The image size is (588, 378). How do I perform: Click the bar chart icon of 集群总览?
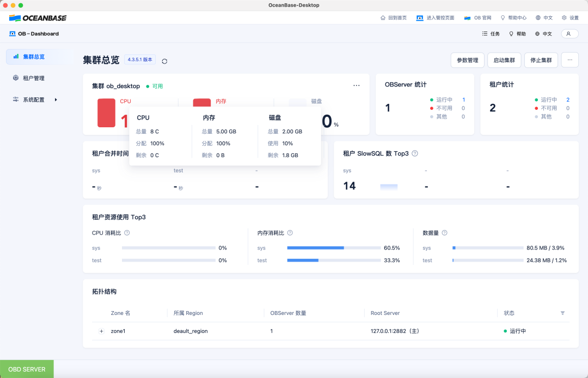point(16,57)
